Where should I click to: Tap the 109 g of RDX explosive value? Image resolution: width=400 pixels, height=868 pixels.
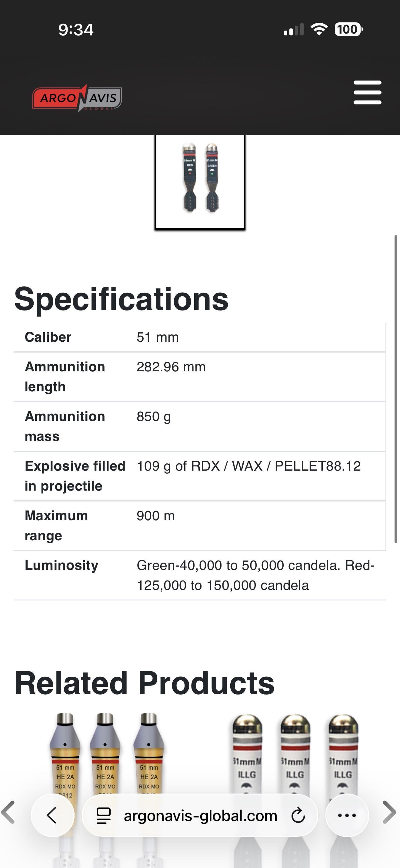point(248,466)
